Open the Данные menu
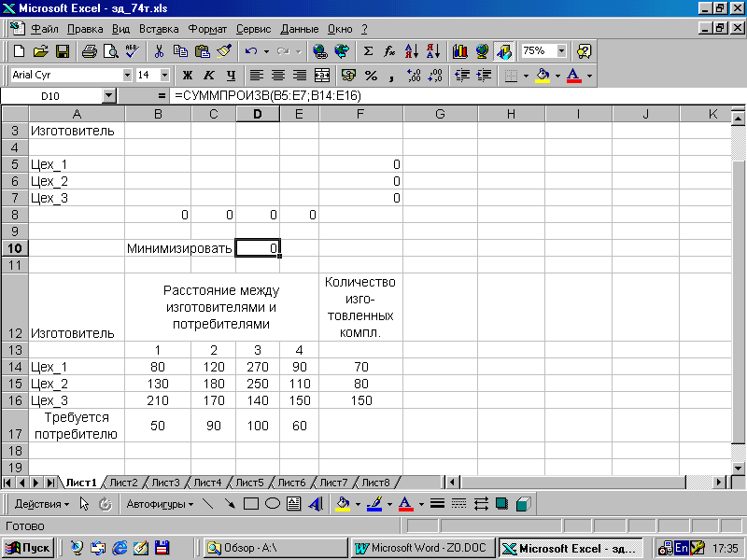The height and width of the screenshot is (560, 747). click(x=299, y=29)
